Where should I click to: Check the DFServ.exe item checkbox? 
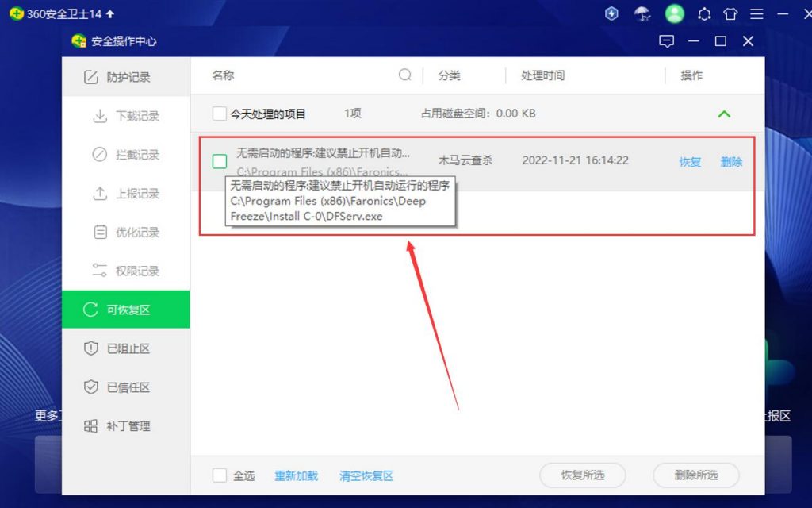(x=220, y=162)
